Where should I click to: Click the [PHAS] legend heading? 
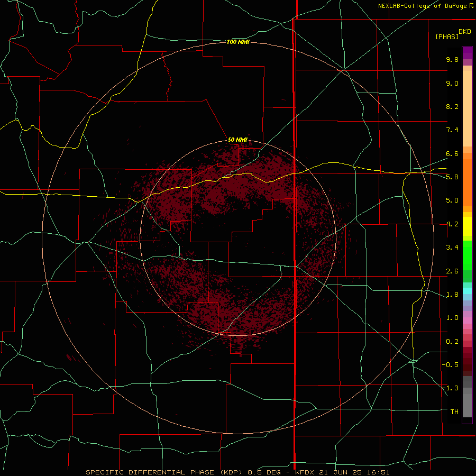pos(447,36)
